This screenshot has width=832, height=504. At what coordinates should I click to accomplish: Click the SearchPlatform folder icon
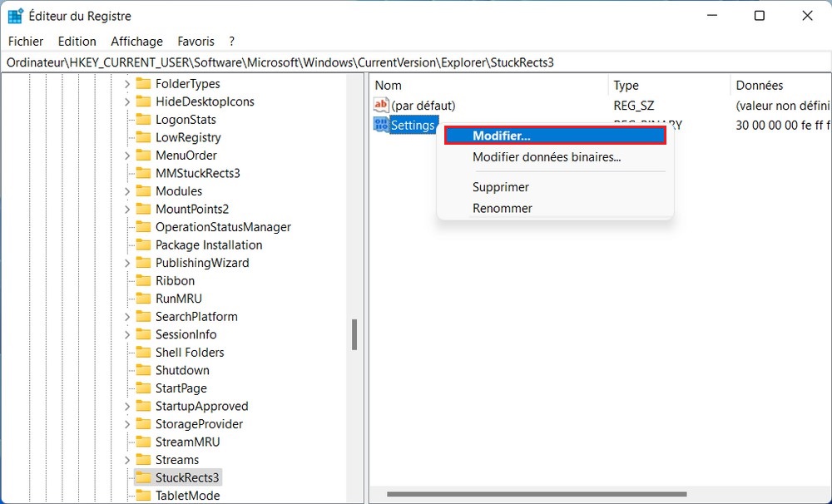pyautogui.click(x=143, y=316)
